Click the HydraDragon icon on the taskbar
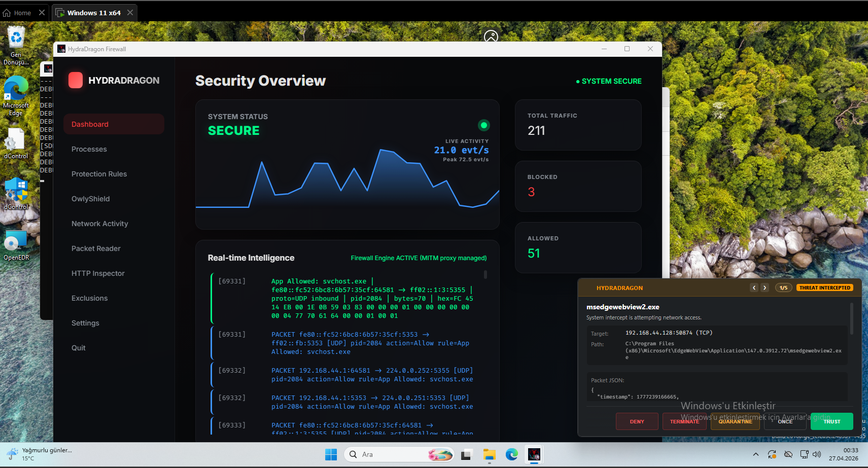This screenshot has height=468, width=868. click(x=534, y=455)
